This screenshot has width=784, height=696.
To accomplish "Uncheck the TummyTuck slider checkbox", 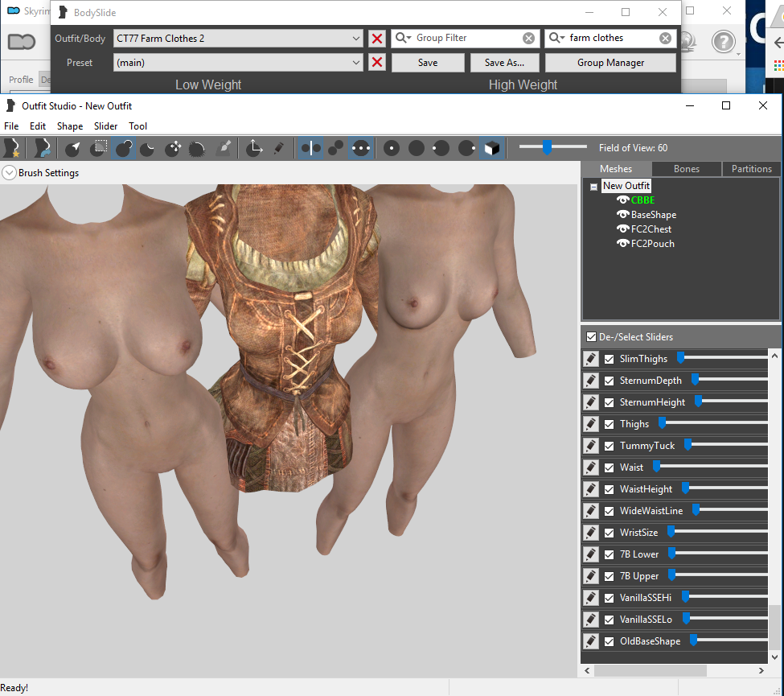I will 609,446.
